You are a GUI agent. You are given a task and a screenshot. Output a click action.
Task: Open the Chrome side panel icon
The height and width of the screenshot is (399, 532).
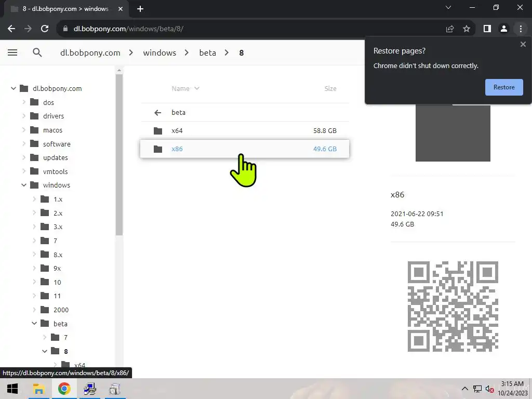click(x=487, y=29)
